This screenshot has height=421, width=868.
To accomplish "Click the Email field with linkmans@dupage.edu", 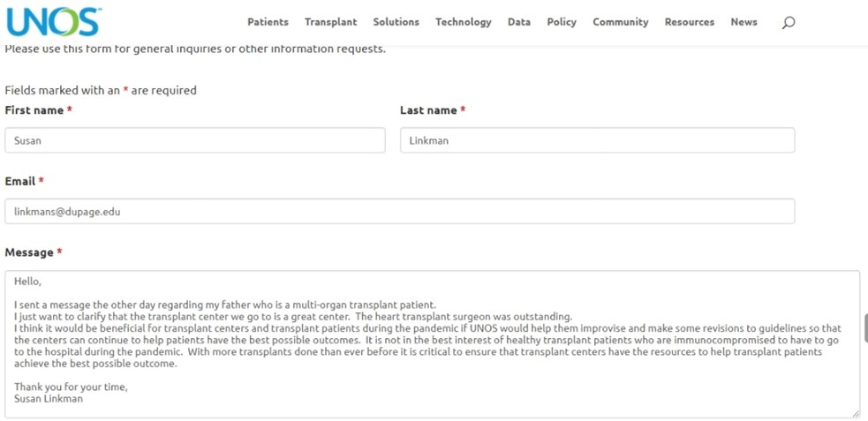I will 400,211.
